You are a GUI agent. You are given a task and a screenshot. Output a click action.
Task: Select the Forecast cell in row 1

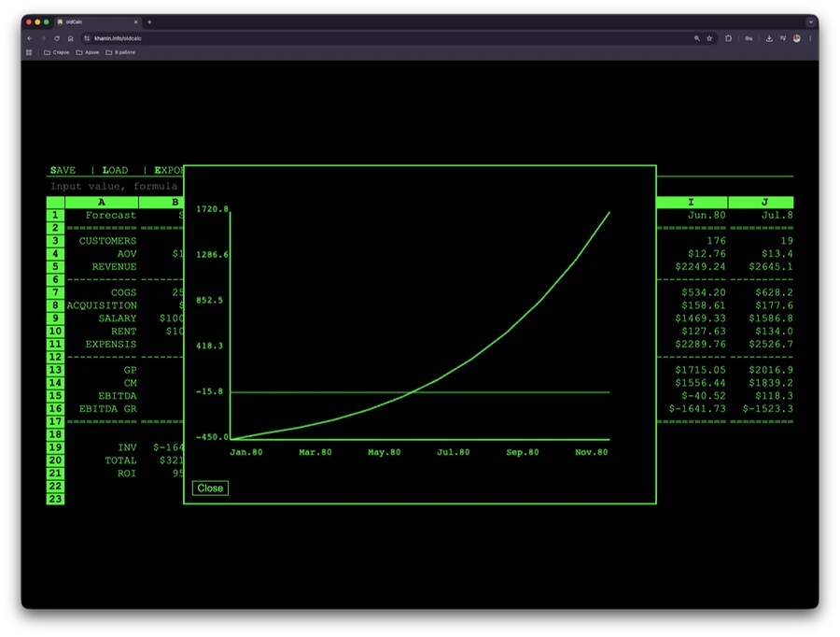pos(110,215)
